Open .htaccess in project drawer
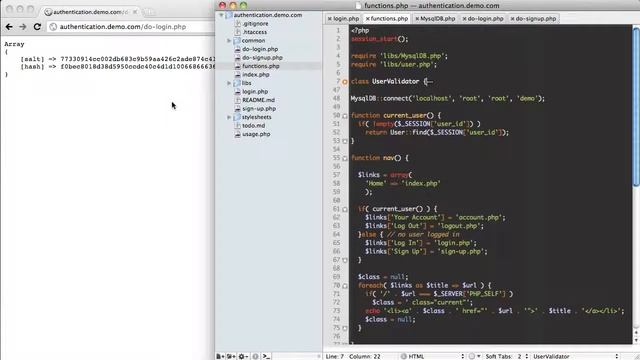The height and width of the screenshot is (360, 640). pyautogui.click(x=255, y=32)
